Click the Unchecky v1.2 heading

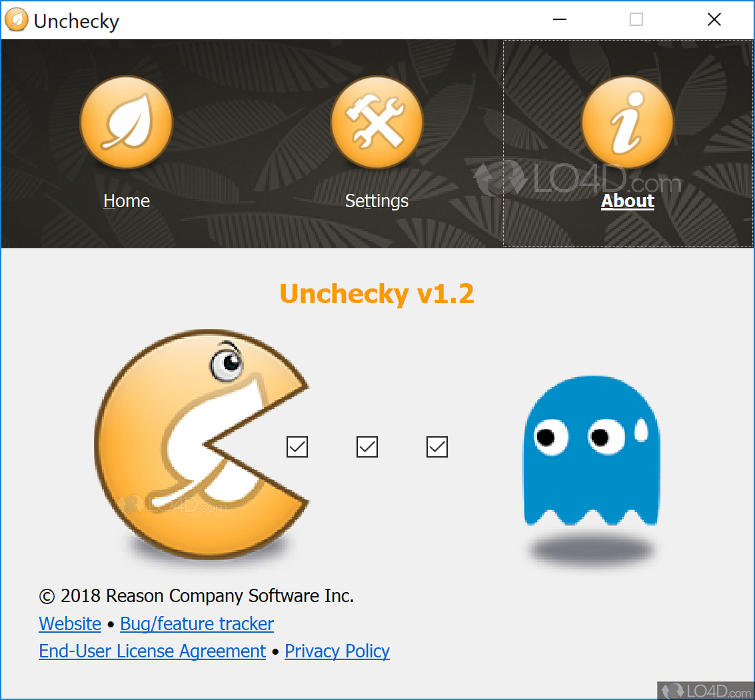(x=377, y=294)
